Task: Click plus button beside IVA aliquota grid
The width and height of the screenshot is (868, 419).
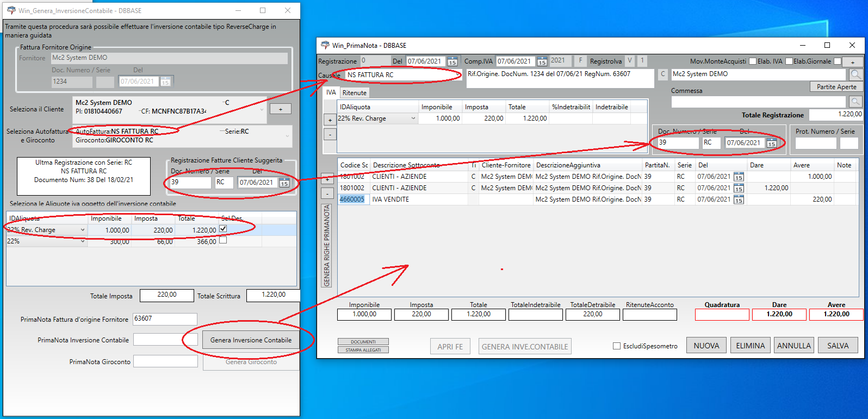Action: 330,120
